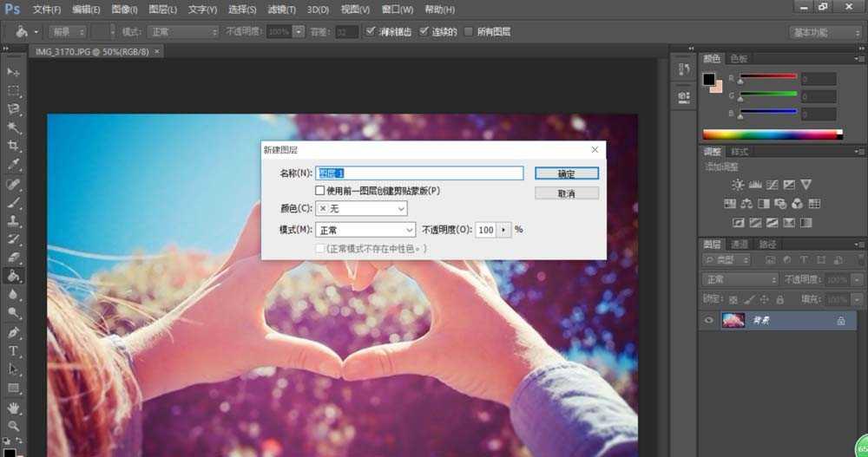This screenshot has width=868, height=457.
Task: Select the Clone Stamp tool
Action: click(x=13, y=221)
